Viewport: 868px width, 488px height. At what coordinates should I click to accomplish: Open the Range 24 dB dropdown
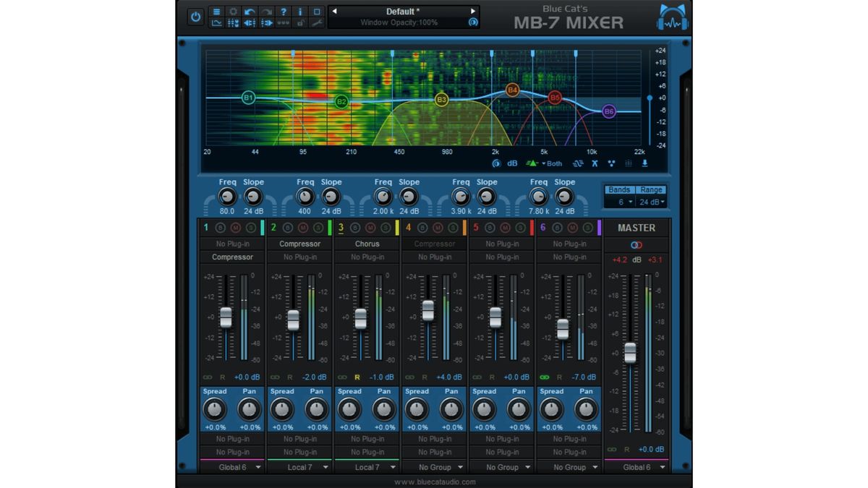pos(650,201)
